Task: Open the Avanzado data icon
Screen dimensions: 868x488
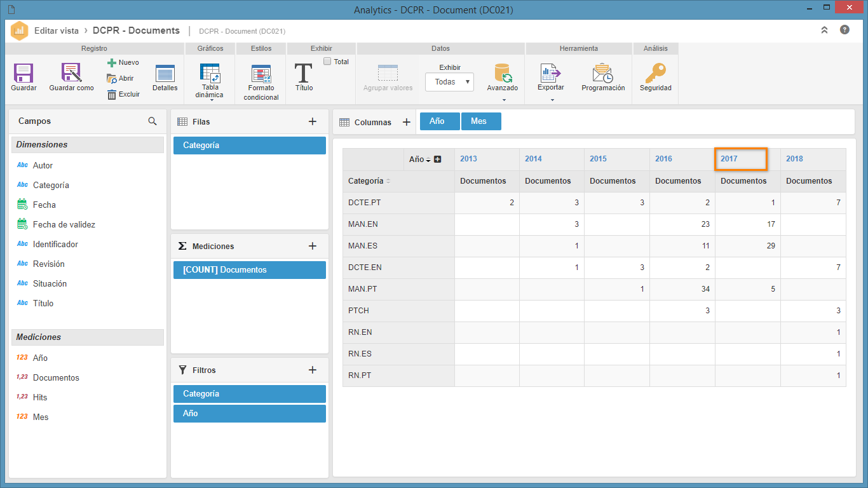Action: pos(503,73)
